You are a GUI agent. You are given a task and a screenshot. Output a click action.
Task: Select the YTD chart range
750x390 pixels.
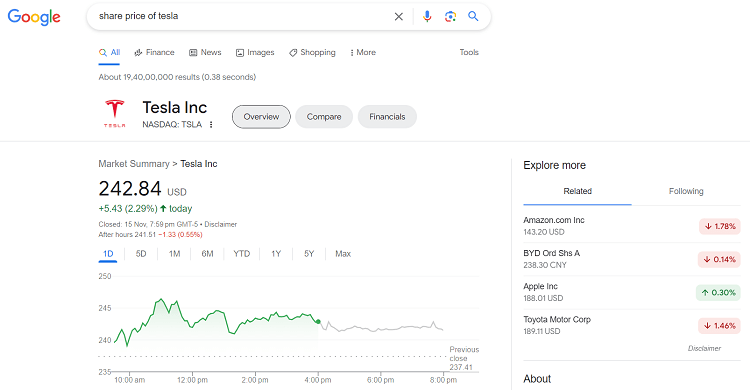(242, 254)
